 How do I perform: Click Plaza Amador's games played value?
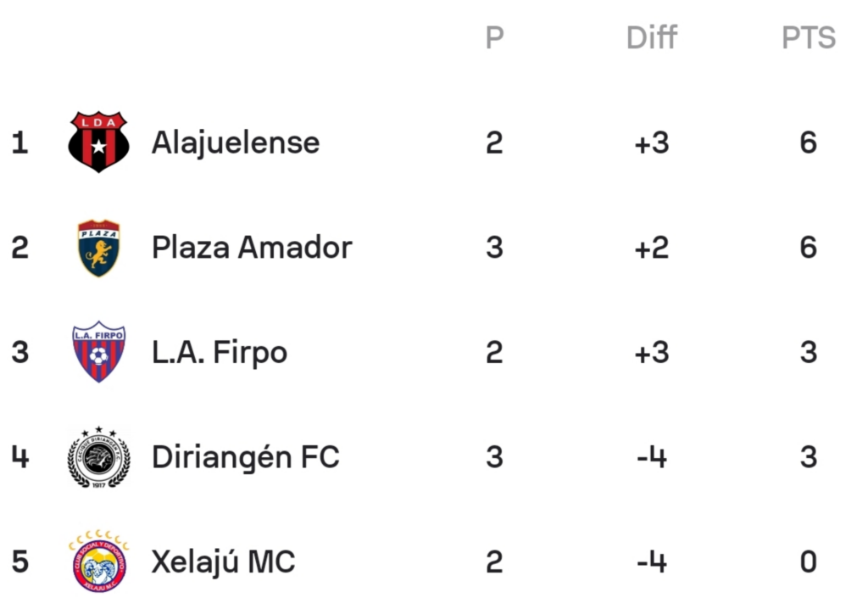(494, 248)
